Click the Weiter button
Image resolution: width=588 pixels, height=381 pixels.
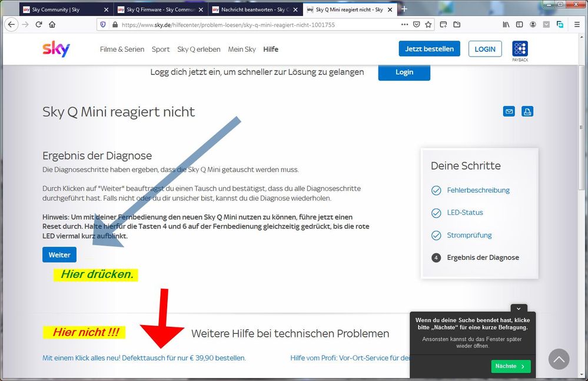(59, 254)
